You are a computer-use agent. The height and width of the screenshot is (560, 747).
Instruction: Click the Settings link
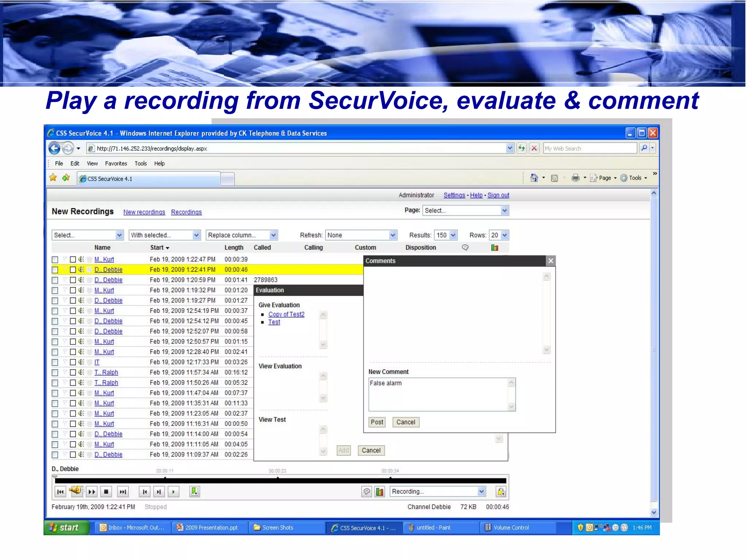coord(454,195)
